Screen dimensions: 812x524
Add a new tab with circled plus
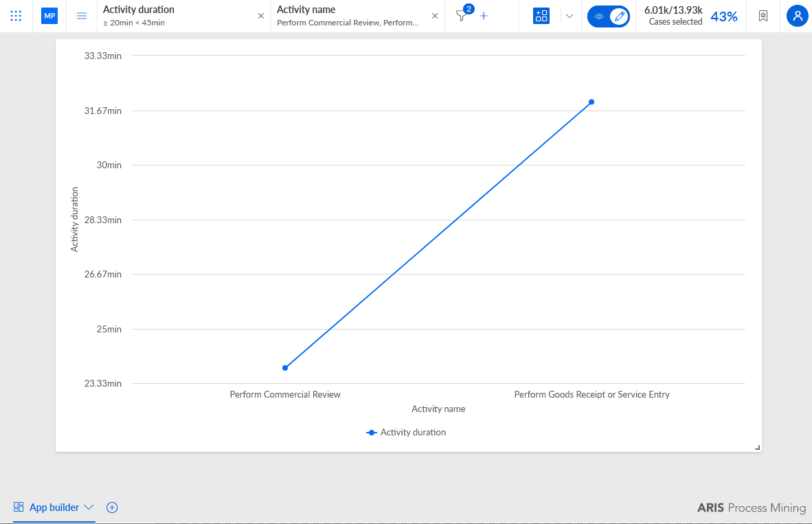[x=112, y=508]
